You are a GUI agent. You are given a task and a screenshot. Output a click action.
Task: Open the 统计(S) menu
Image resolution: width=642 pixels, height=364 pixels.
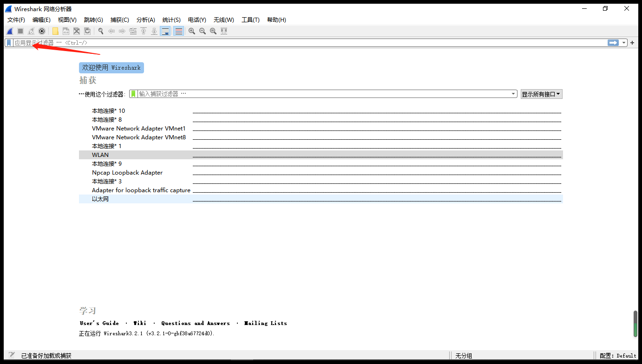click(x=171, y=20)
